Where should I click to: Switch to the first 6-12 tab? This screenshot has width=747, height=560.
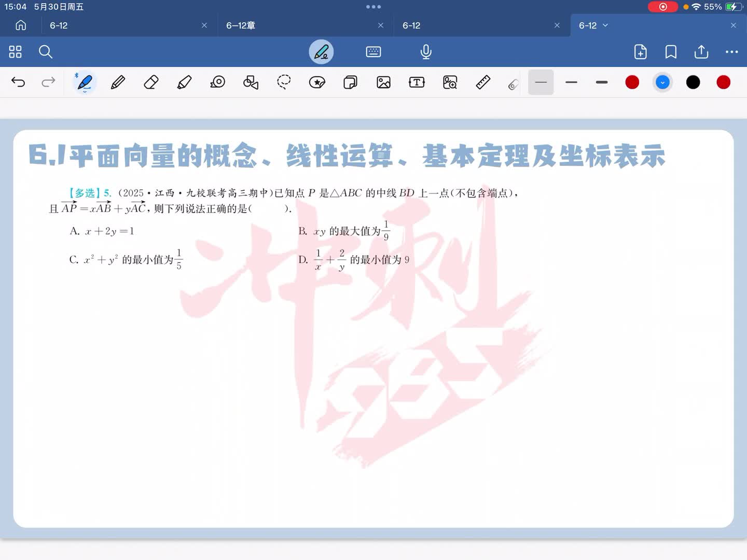(x=59, y=25)
